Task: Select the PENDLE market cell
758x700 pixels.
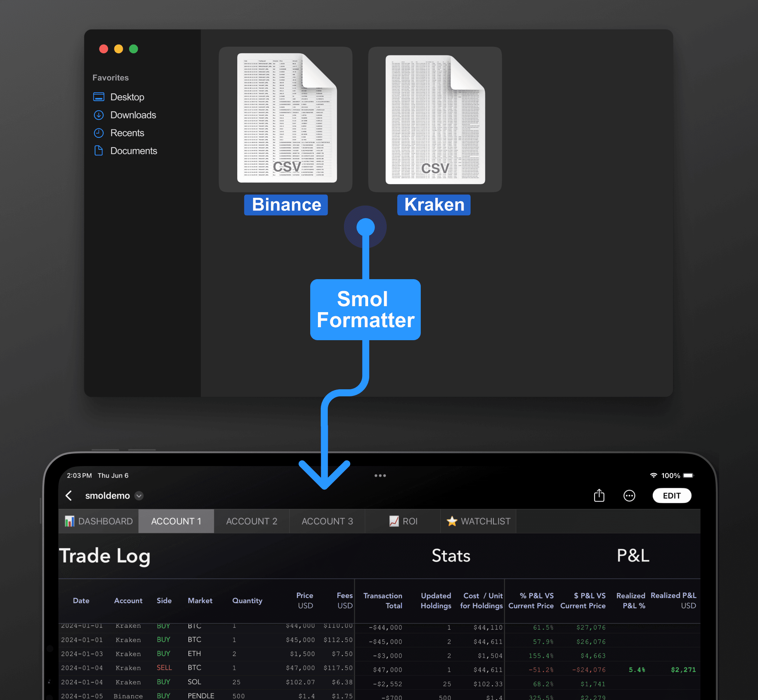Action: [x=201, y=695]
